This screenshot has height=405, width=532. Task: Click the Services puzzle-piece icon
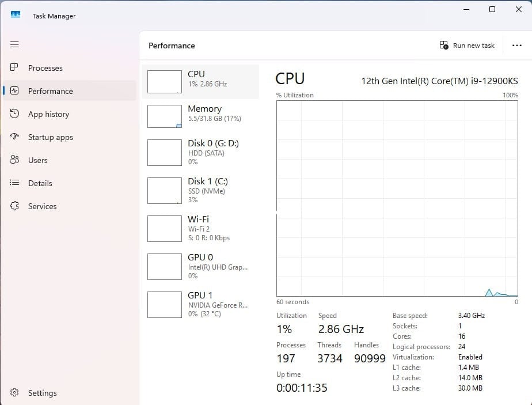(x=15, y=206)
